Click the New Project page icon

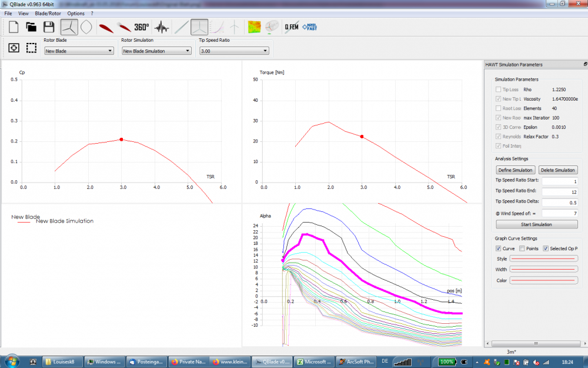13,27
